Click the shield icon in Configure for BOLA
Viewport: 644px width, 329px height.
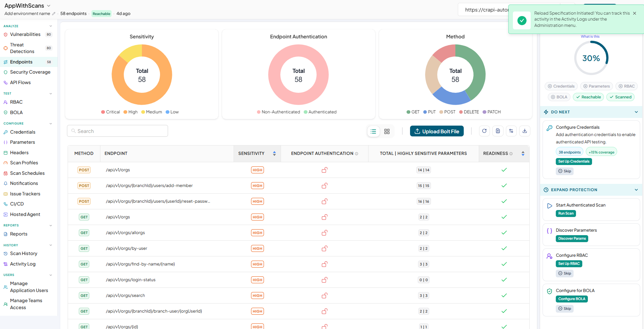point(550,291)
